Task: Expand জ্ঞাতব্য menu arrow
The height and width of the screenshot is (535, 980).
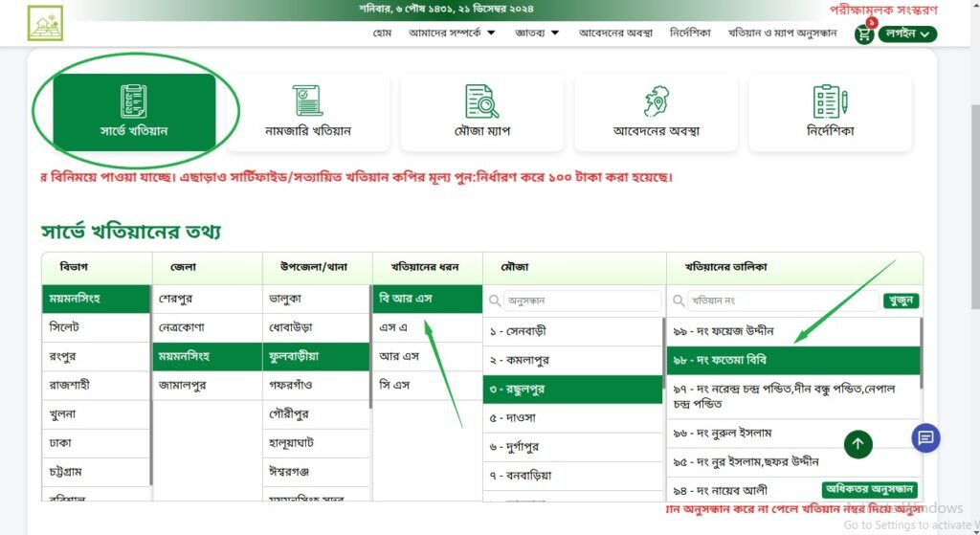Action: pos(555,33)
